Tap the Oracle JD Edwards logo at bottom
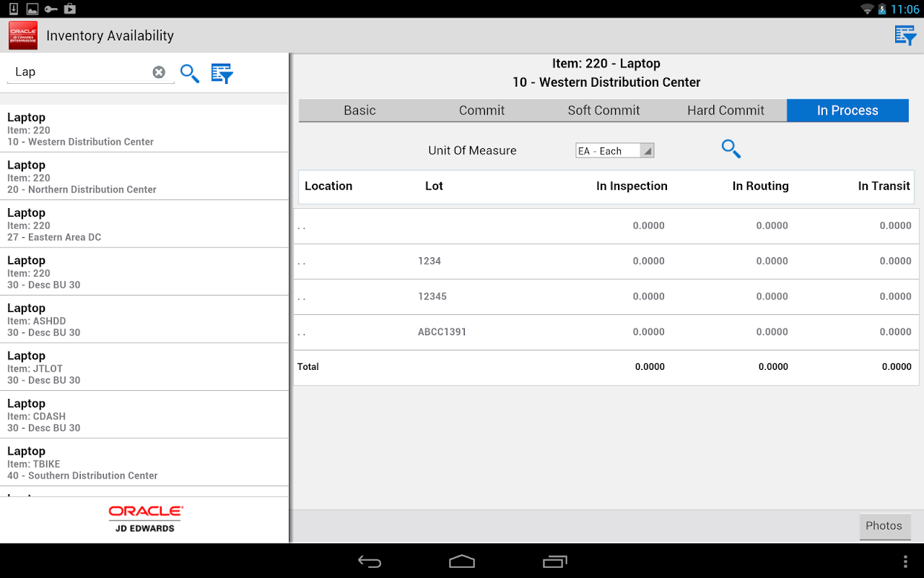 tap(145, 519)
